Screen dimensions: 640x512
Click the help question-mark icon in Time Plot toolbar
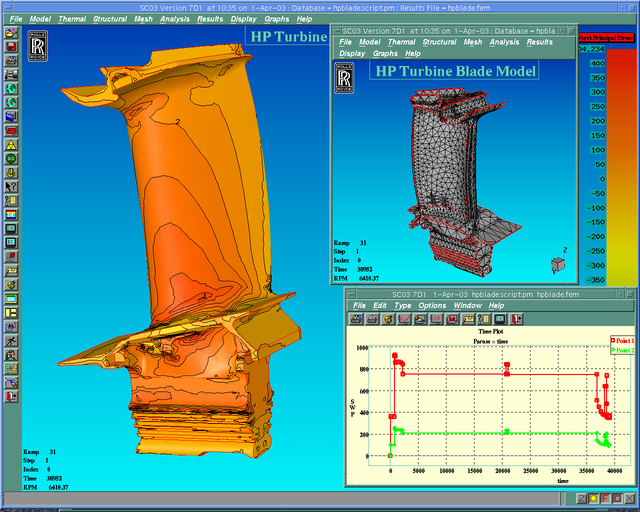coord(486,318)
